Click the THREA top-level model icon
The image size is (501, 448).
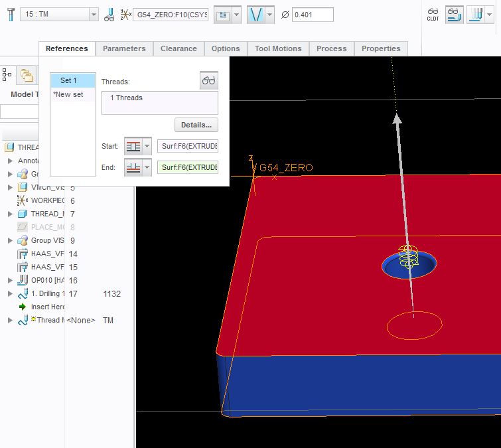[9, 147]
